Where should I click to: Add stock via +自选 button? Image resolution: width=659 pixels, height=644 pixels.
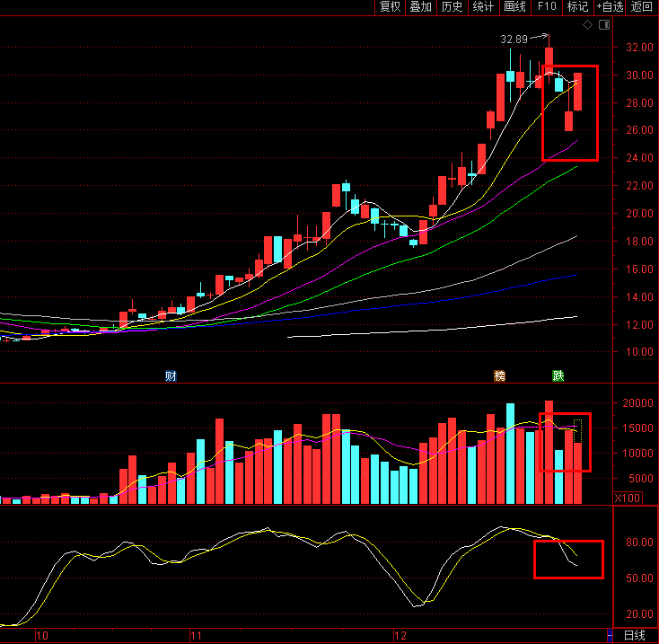click(x=610, y=7)
